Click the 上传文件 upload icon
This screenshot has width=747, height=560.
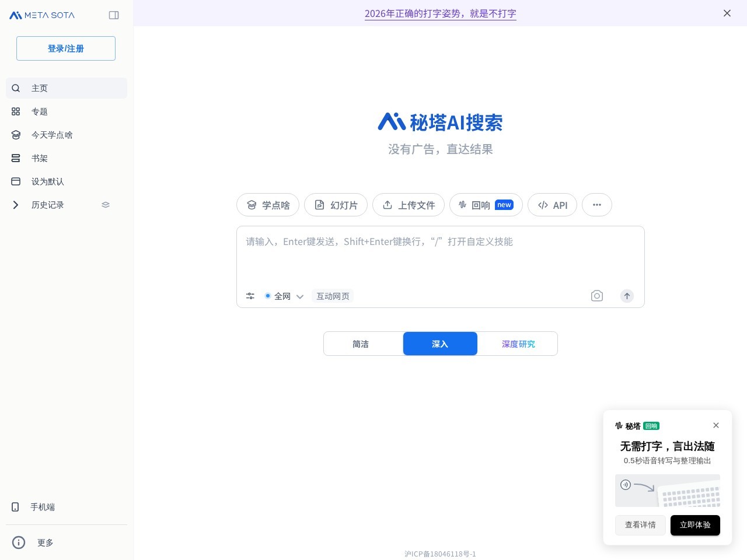[x=388, y=205]
